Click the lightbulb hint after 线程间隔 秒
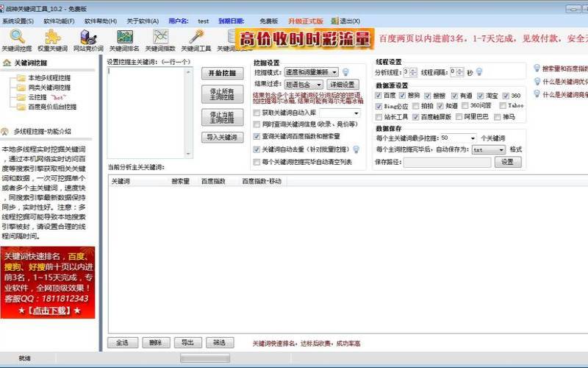This screenshot has height=368, width=588. (x=479, y=71)
